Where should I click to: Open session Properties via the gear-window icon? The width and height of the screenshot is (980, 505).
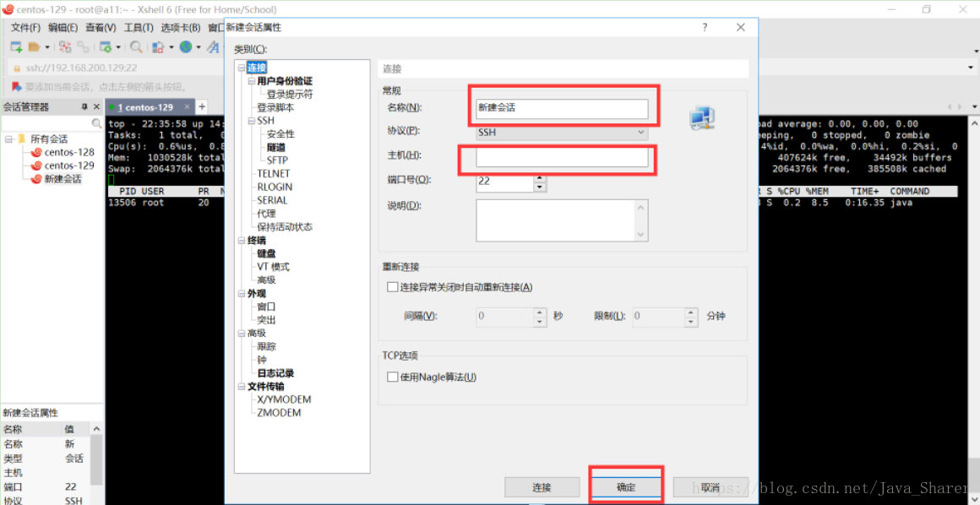click(106, 47)
